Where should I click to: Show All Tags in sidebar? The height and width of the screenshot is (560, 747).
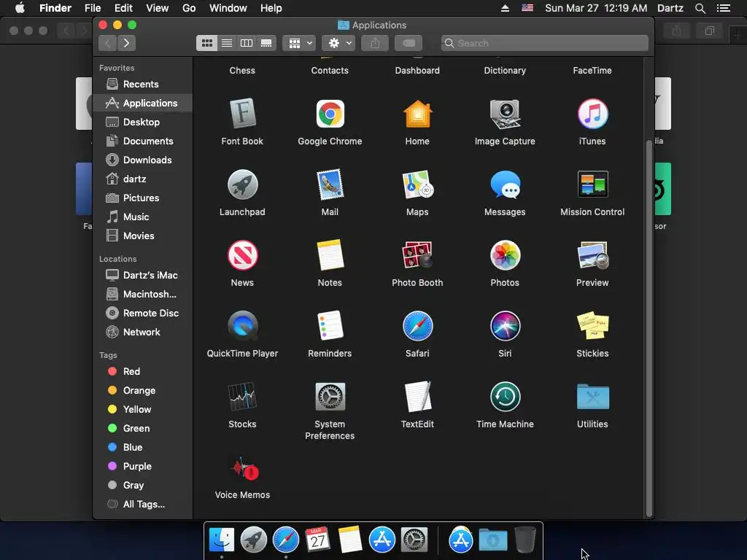(x=142, y=505)
